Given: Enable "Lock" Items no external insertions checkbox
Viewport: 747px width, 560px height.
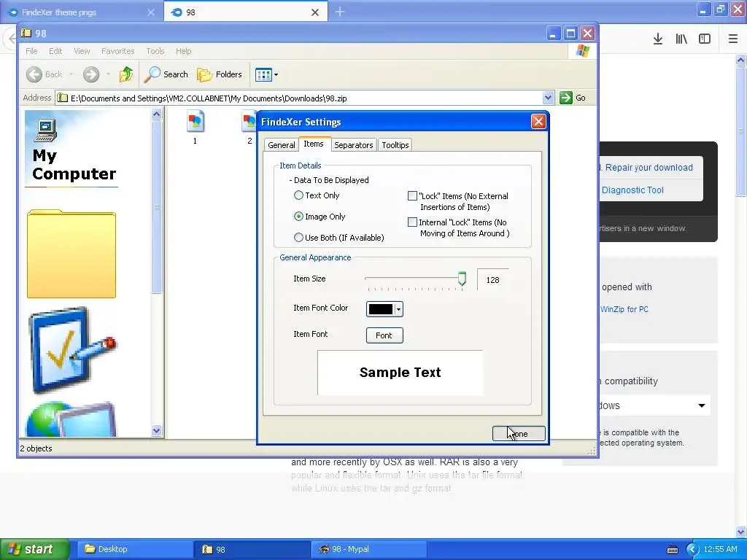Looking at the screenshot, I should pyautogui.click(x=413, y=195).
